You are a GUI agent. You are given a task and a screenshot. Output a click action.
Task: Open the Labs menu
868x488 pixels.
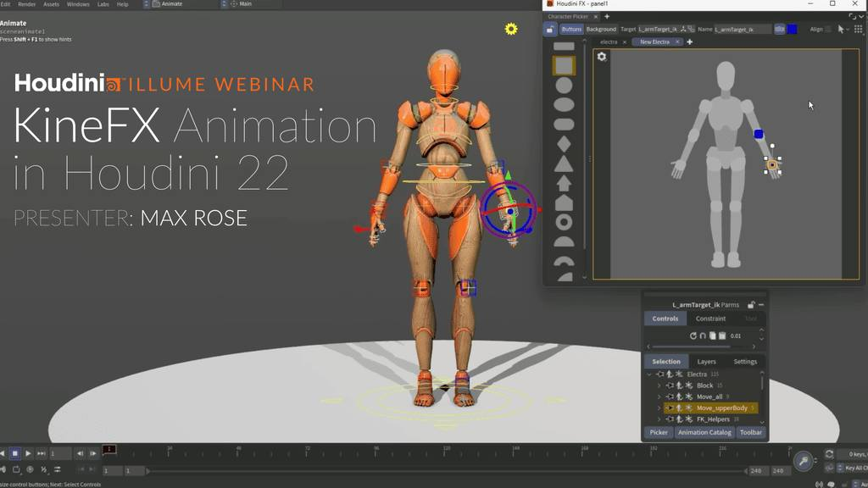click(x=103, y=4)
